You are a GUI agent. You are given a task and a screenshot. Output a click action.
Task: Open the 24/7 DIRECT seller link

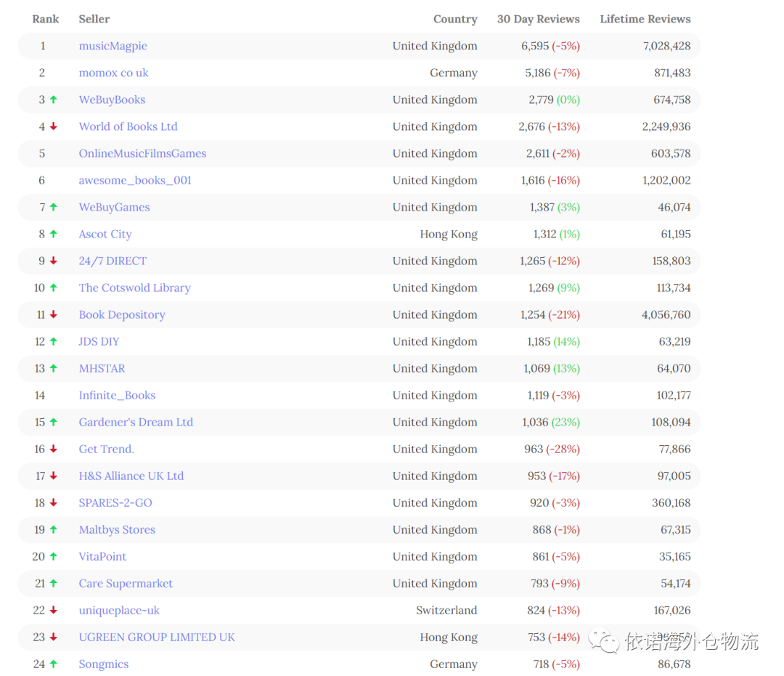click(x=113, y=261)
